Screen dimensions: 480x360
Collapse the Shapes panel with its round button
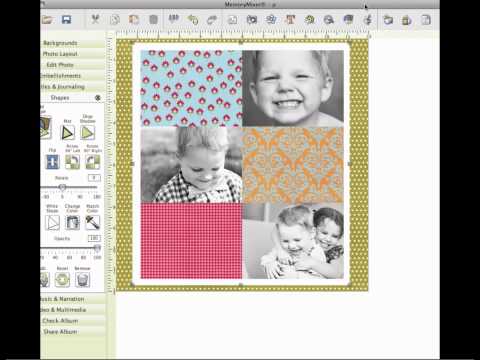coord(98,98)
